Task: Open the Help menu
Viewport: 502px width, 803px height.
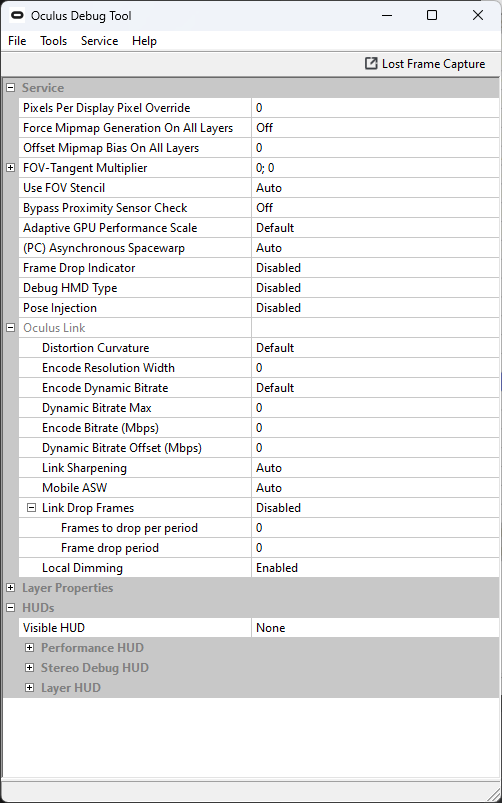Action: (x=144, y=41)
